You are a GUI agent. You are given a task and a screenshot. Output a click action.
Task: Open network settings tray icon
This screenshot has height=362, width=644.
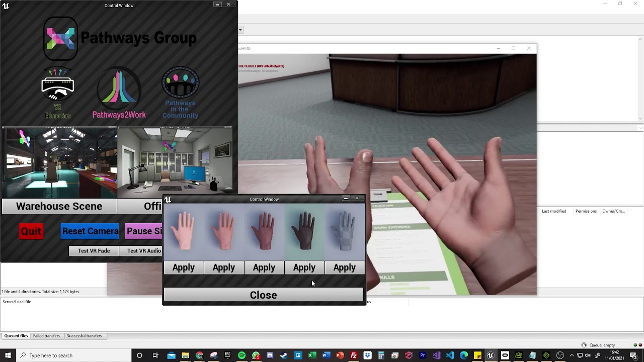coord(580,355)
